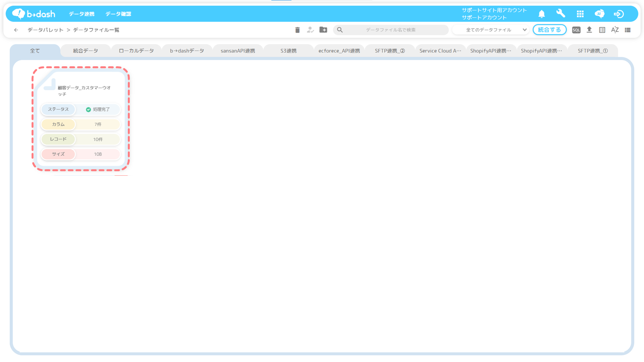
Task: Open the 全てのデータファイル dropdown
Action: [491, 30]
